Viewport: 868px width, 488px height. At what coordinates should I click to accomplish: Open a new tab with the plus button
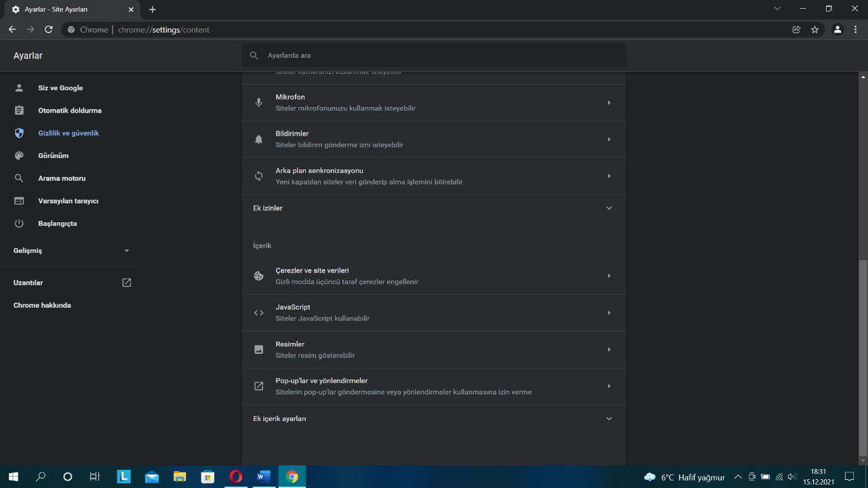click(153, 9)
